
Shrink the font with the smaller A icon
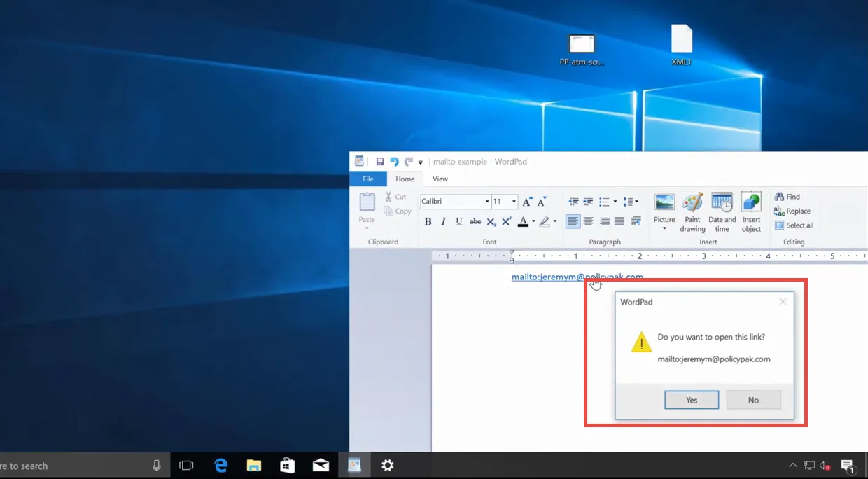click(542, 202)
